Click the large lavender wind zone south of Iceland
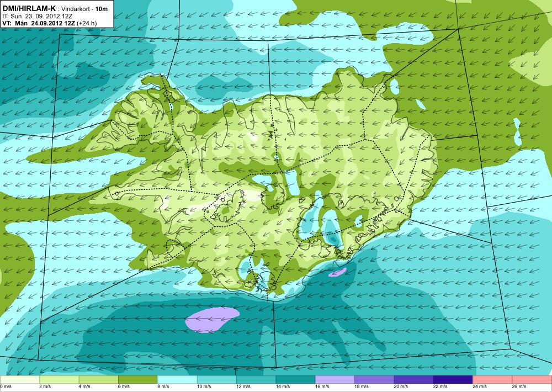 (x=212, y=320)
